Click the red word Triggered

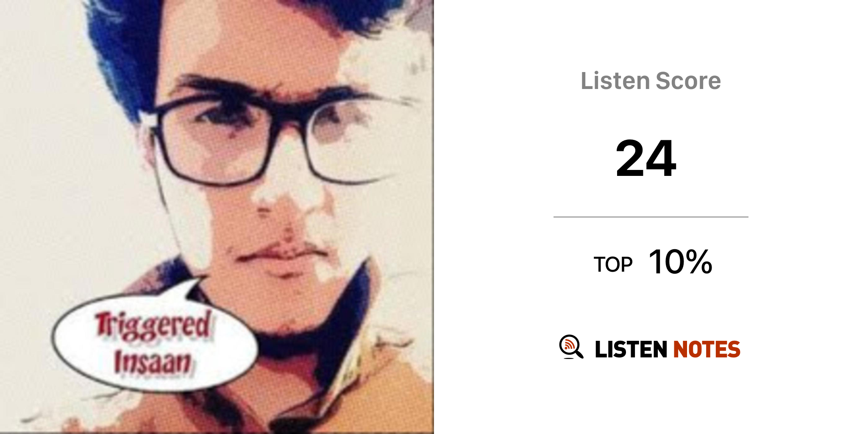(153, 325)
